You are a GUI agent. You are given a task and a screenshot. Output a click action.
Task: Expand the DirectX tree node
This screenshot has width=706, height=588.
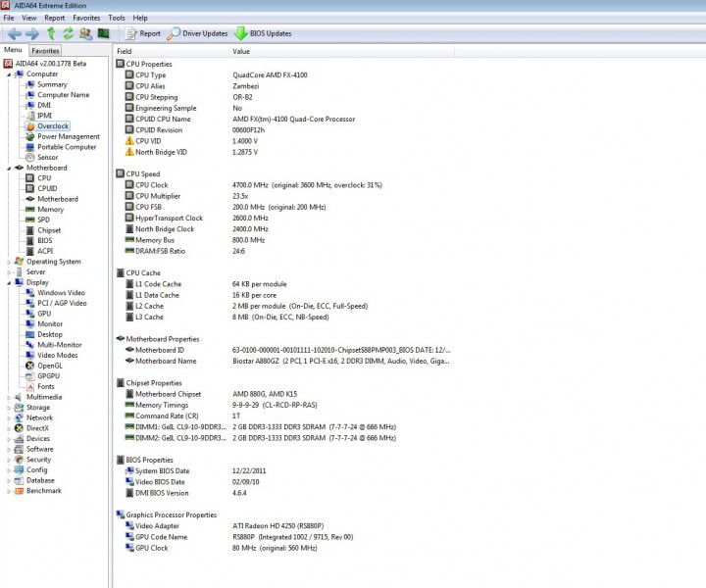tap(9, 428)
